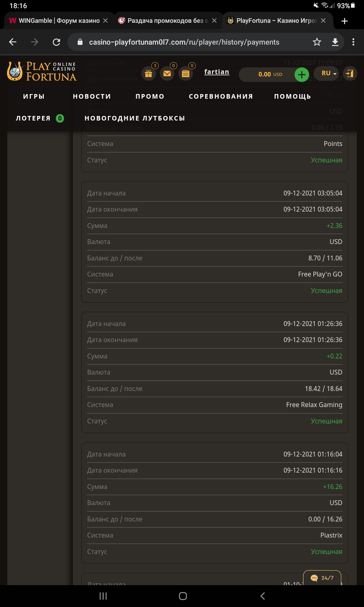
Task: Reload the page in browser
Action: pyautogui.click(x=56, y=42)
